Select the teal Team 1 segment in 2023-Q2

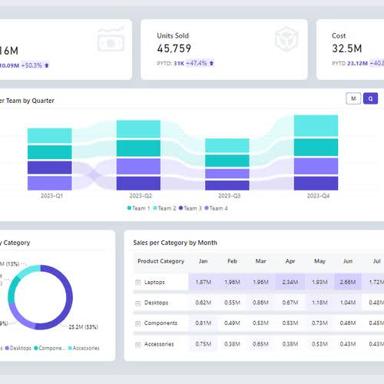138,148
